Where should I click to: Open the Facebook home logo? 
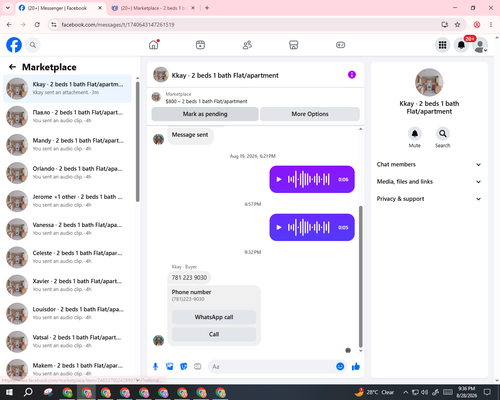pyautogui.click(x=14, y=45)
